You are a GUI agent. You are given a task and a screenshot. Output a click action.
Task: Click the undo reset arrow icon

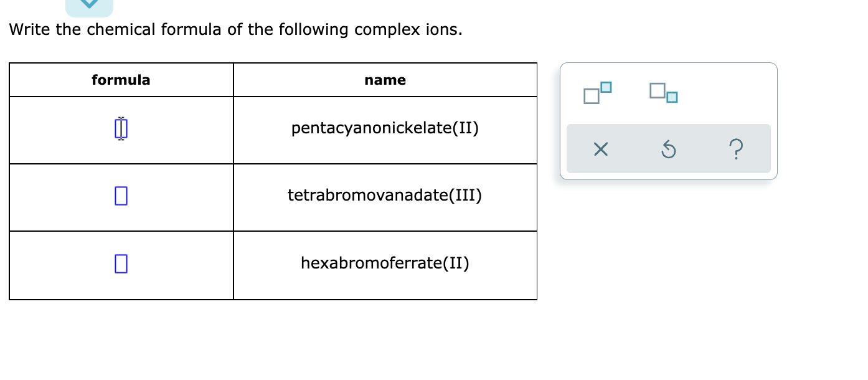pyautogui.click(x=668, y=150)
